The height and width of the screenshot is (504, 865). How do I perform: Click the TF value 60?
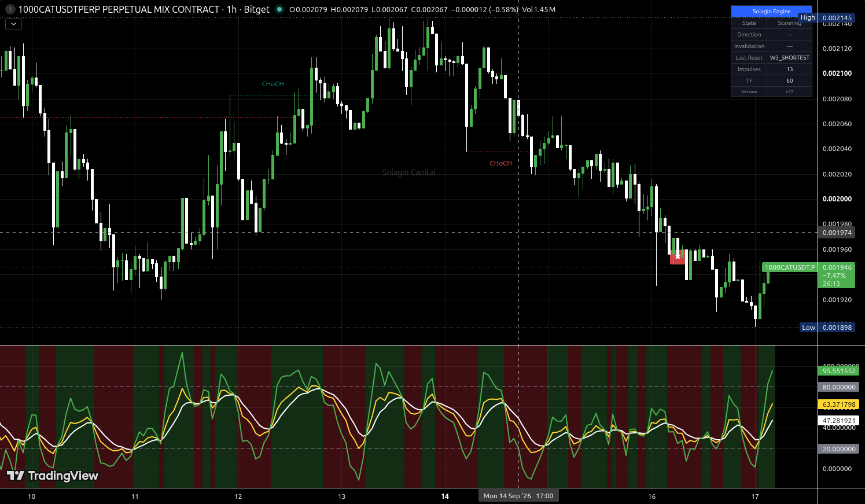789,80
